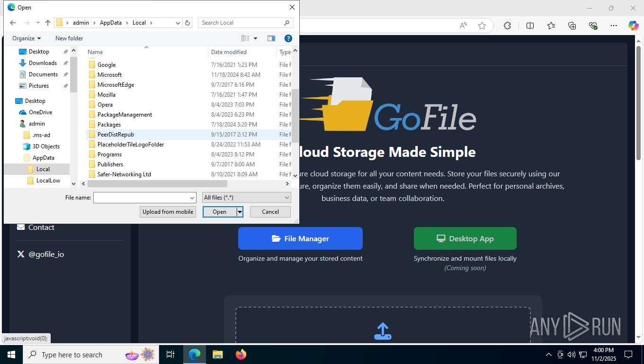Select 3D Objects in tree
644x364 pixels.
tap(46, 146)
